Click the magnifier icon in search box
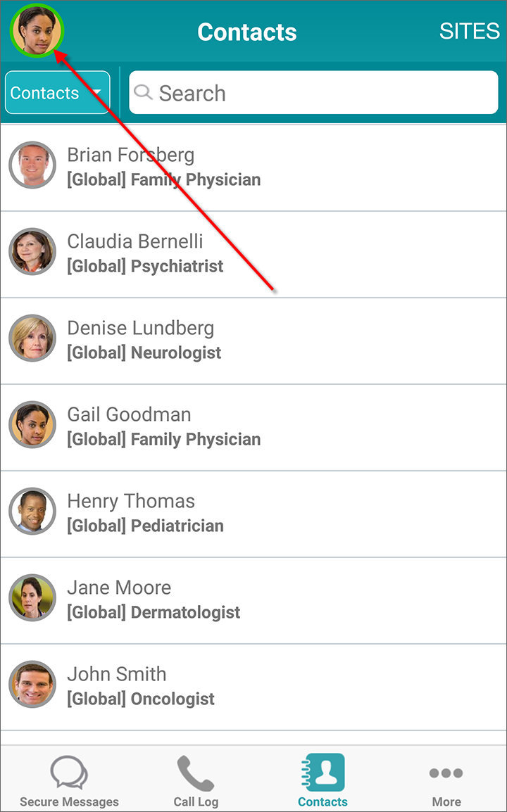 pos(144,93)
